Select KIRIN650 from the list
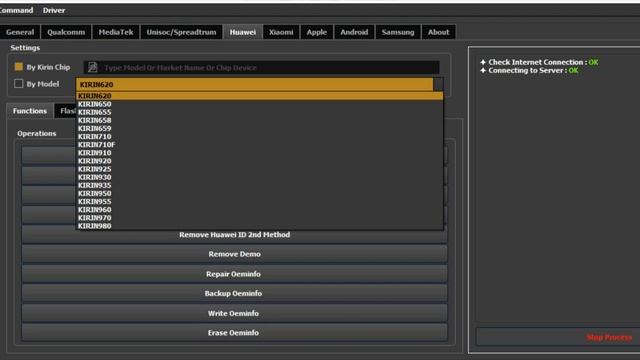 click(260, 104)
